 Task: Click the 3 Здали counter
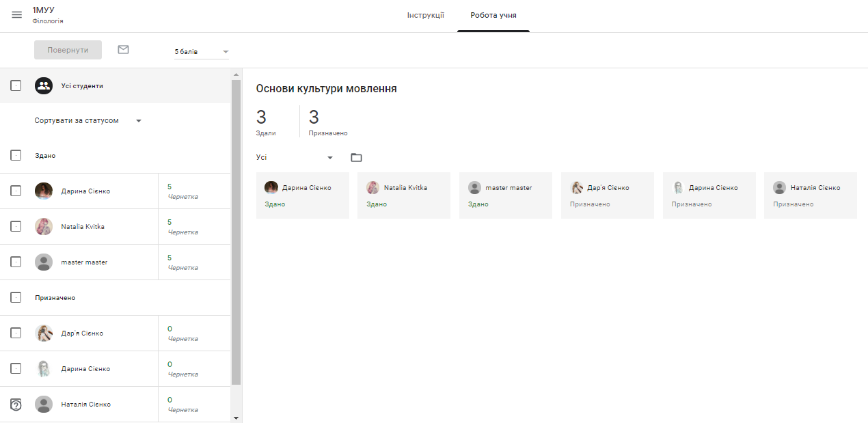click(266, 122)
